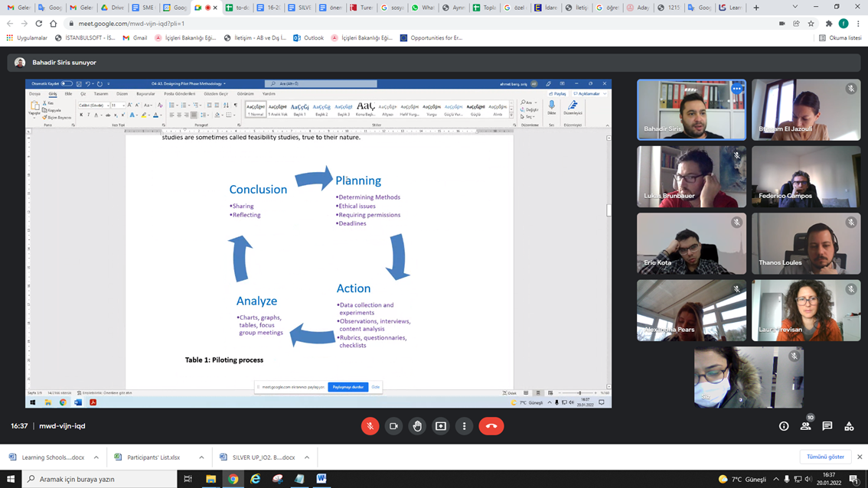Expand options for Participants' List.xlsx download
Viewport: 868px width, 488px height.
[201, 457]
